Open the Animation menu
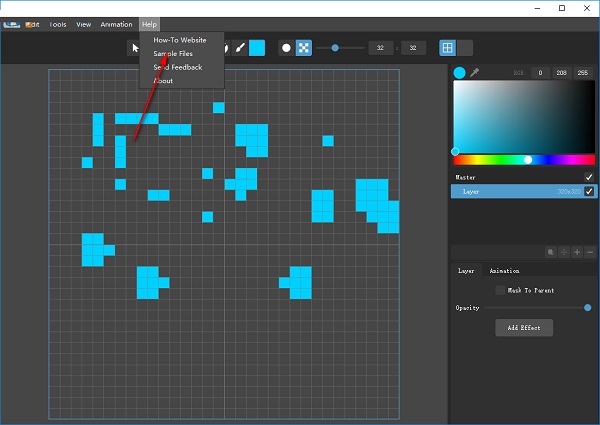This screenshot has width=600, height=425. point(116,23)
